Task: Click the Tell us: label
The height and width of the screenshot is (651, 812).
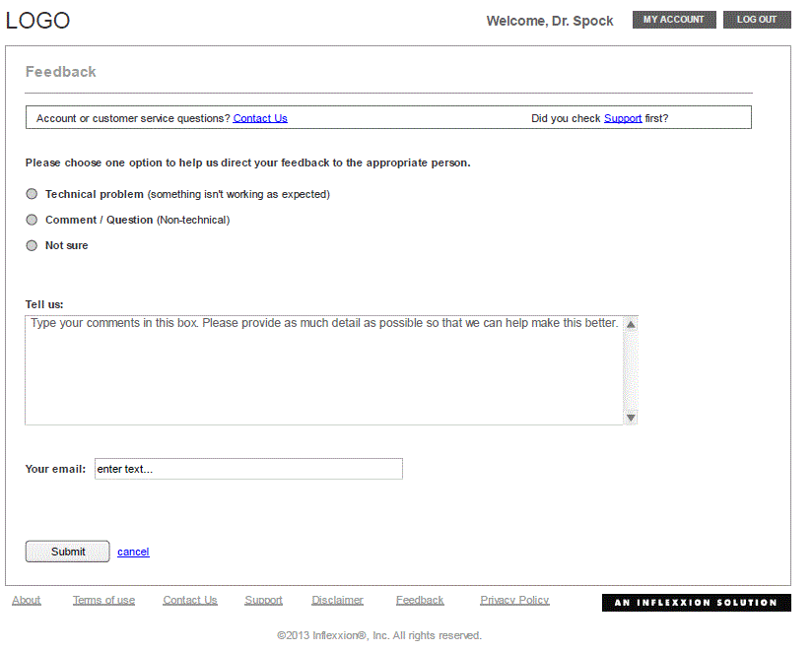Action: [x=44, y=304]
